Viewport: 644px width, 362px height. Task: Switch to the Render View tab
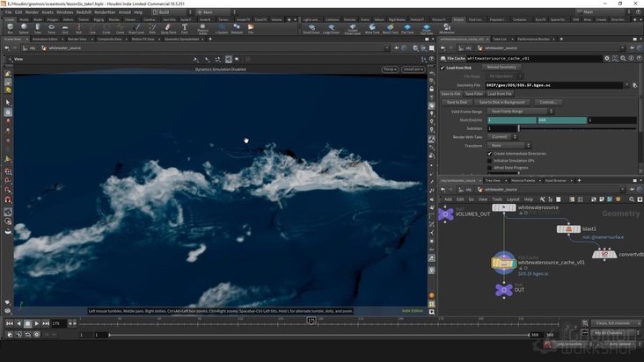click(x=77, y=39)
